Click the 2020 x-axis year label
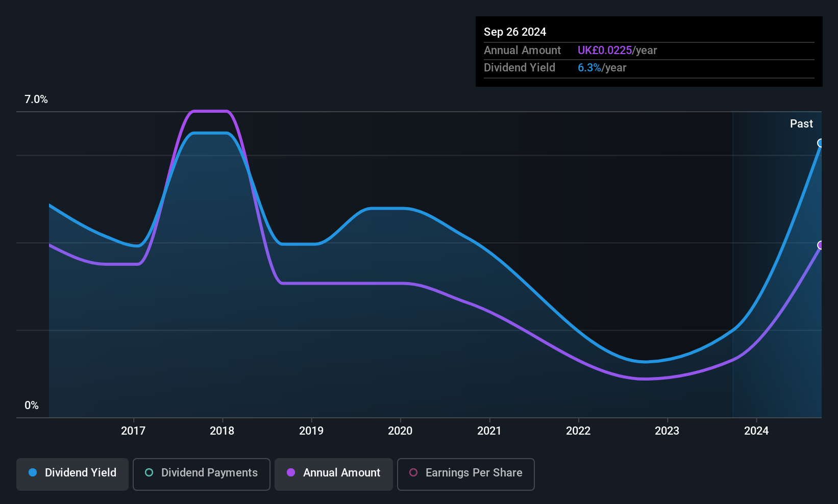 click(400, 431)
